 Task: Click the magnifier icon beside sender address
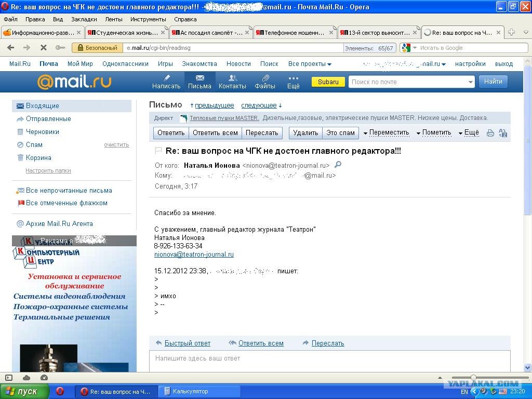pyautogui.click(x=338, y=165)
